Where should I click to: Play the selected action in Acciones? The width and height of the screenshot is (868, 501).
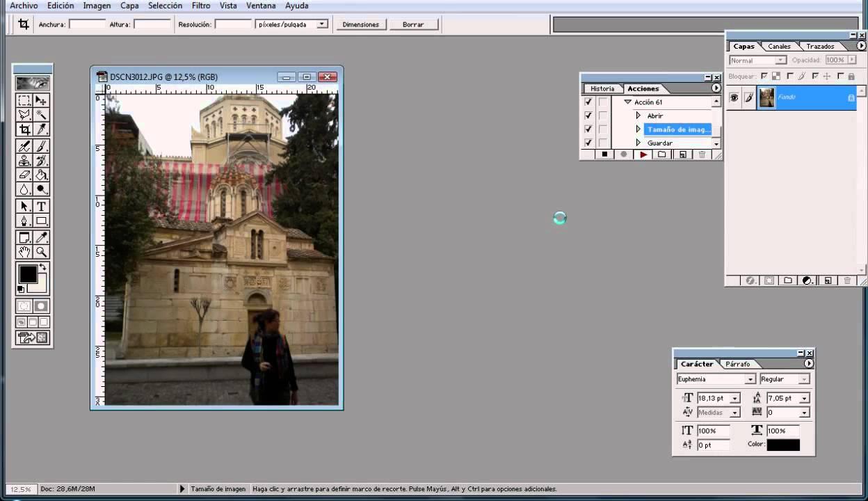643,154
